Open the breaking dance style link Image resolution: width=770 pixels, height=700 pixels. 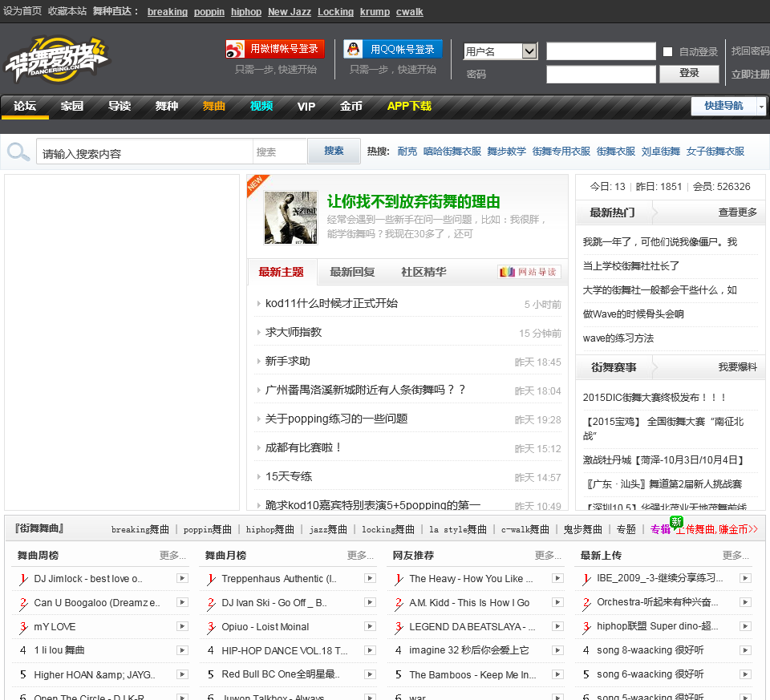(x=168, y=12)
